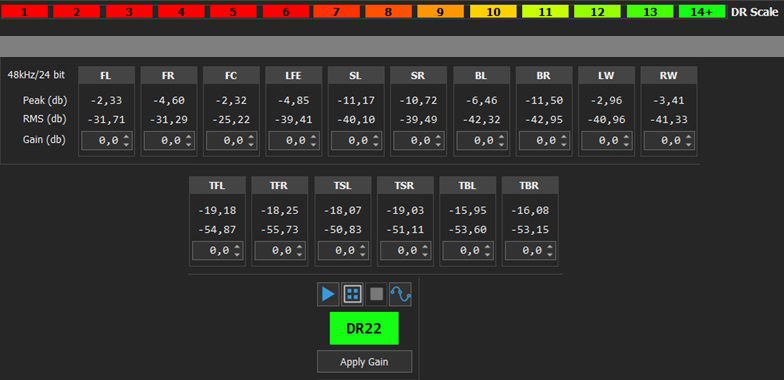Screen dimensions: 784x380
Task: Click the RW gain value field
Action: click(670, 140)
